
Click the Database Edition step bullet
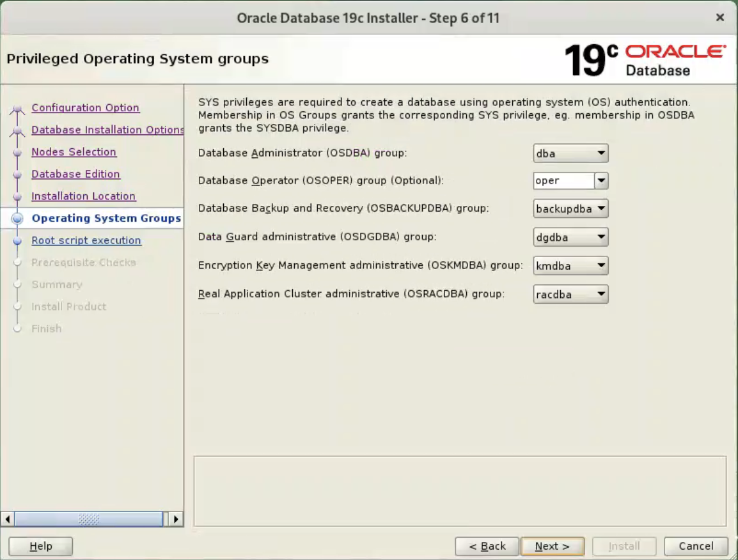17,175
